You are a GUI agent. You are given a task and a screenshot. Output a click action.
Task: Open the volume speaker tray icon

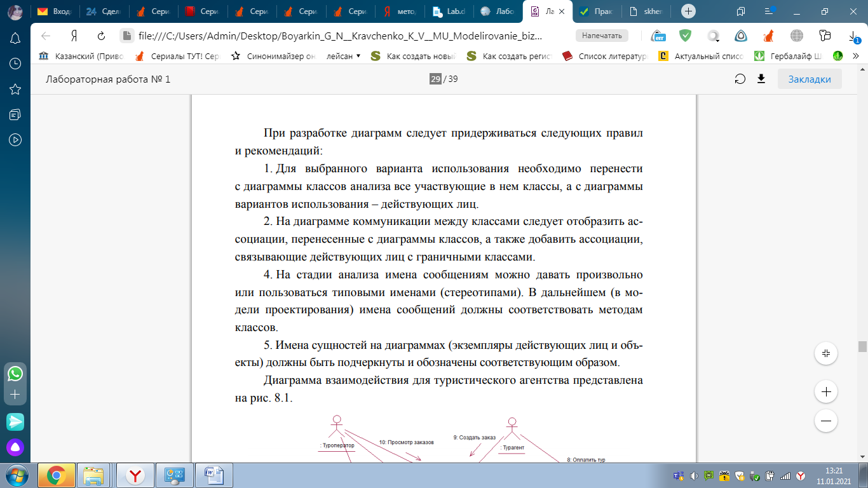[x=694, y=475]
